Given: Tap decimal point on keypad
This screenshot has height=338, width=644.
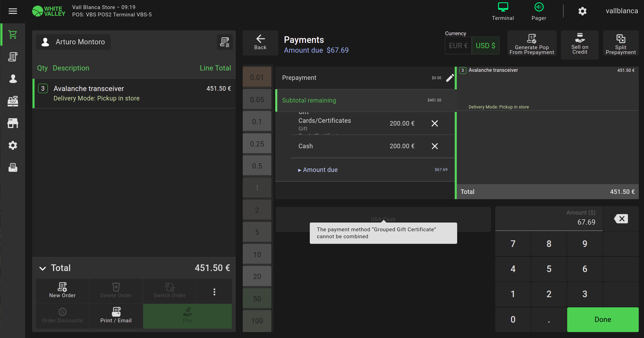Looking at the screenshot, I should pyautogui.click(x=549, y=320).
